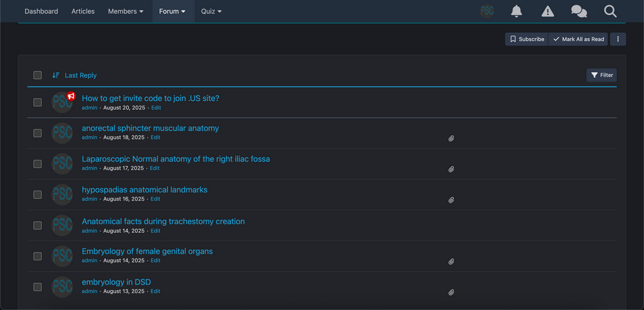
Task: Click Edit on hypospadias landmarks thread
Action: [x=155, y=199]
